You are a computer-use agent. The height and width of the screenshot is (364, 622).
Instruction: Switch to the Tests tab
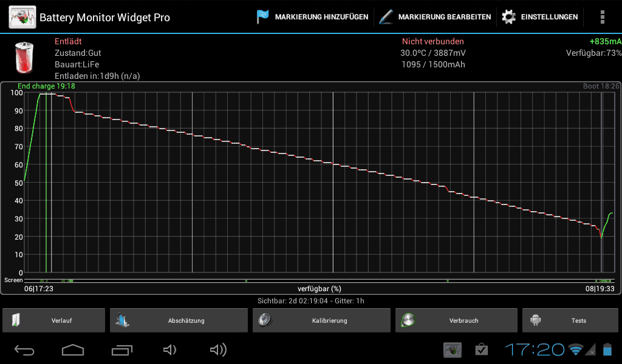[570, 320]
